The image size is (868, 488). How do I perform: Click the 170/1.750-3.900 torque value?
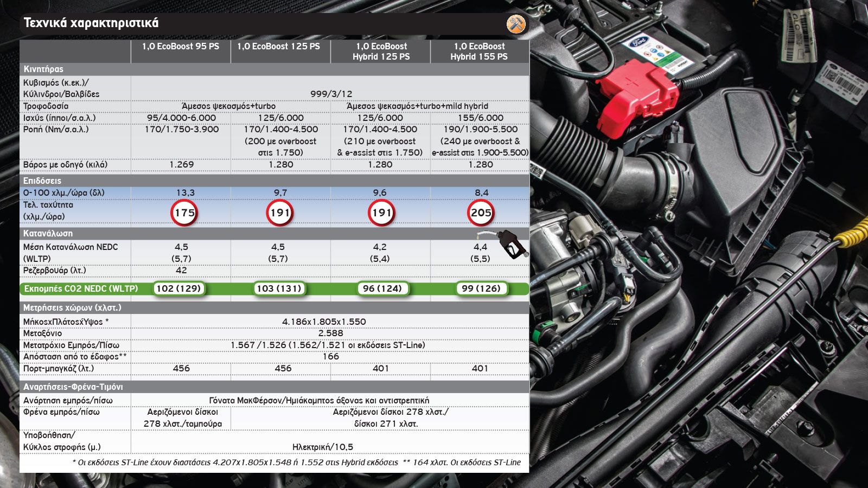pyautogui.click(x=182, y=129)
